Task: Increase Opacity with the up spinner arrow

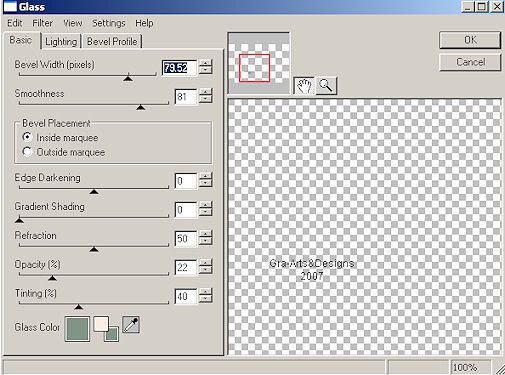Action: (206, 263)
